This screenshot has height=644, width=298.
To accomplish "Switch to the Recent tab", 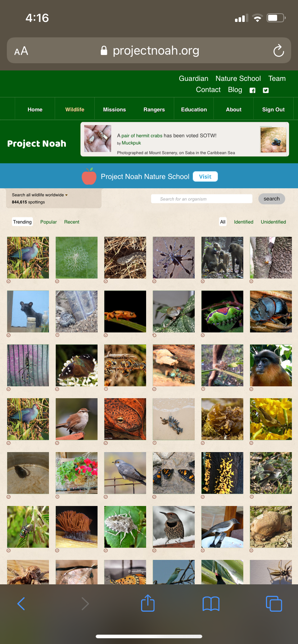I will click(72, 222).
